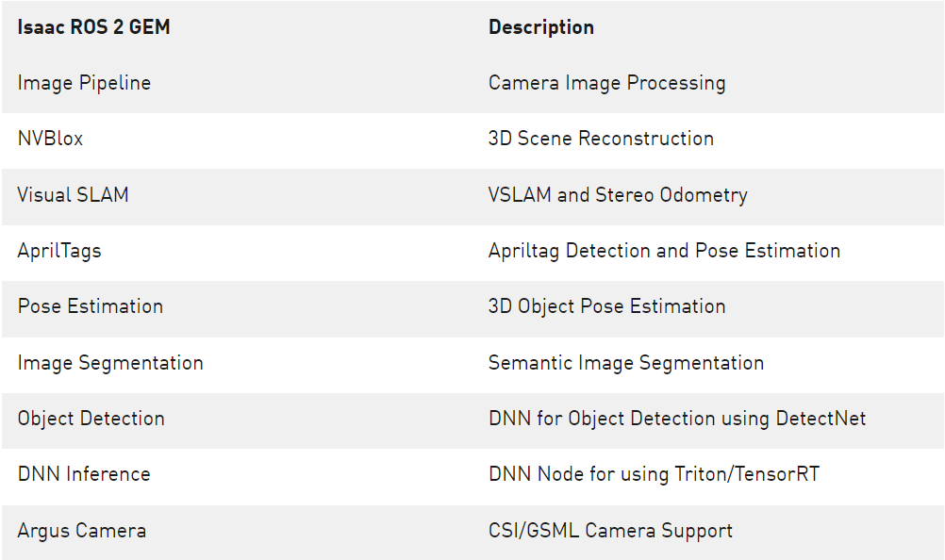Select the "Pose Estimation" GEM cell
The width and height of the screenshot is (945, 560).
coord(90,306)
